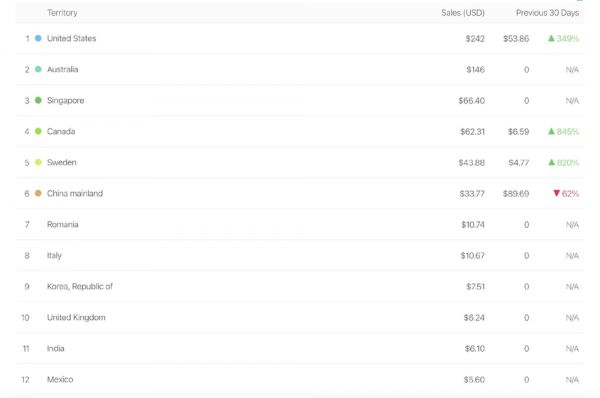600x398 pixels.
Task: Click the red down arrow at 62%
Action: click(x=557, y=193)
